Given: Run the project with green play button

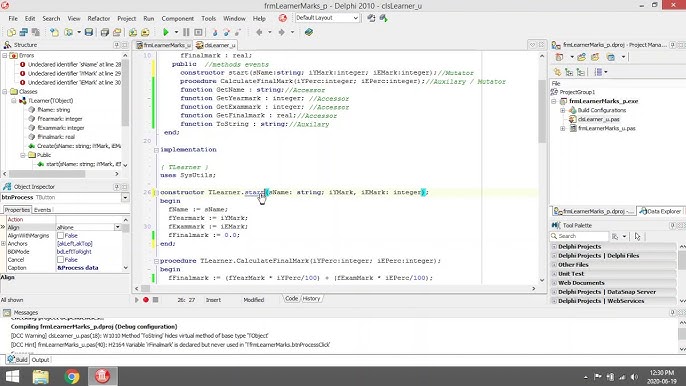Looking at the screenshot, I should coord(166,32).
